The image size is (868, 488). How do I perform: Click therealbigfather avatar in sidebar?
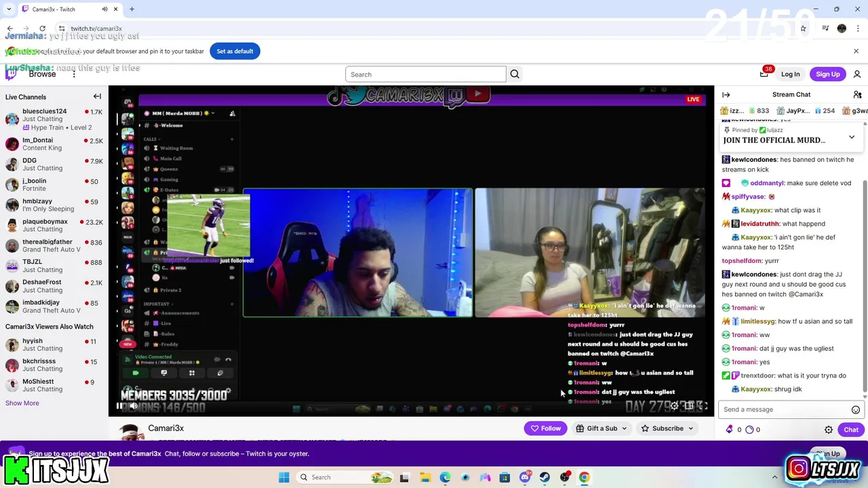(x=12, y=245)
